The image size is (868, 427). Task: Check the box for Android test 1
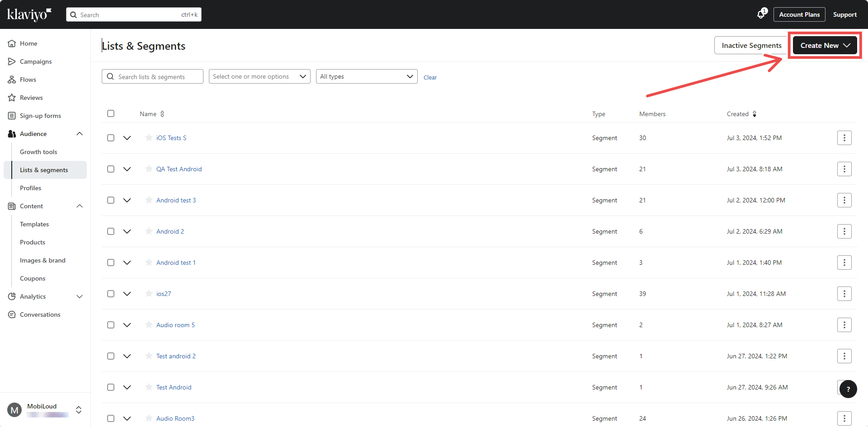click(x=111, y=263)
